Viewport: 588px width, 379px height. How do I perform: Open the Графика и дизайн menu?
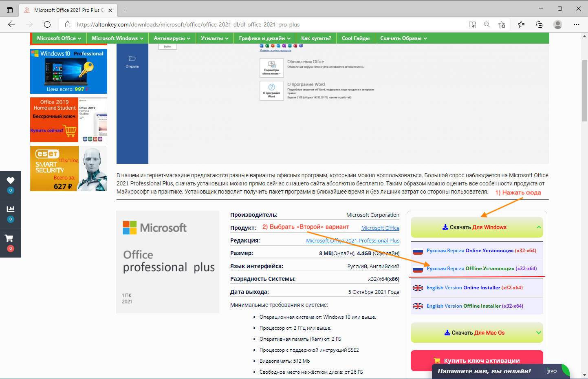click(x=265, y=38)
